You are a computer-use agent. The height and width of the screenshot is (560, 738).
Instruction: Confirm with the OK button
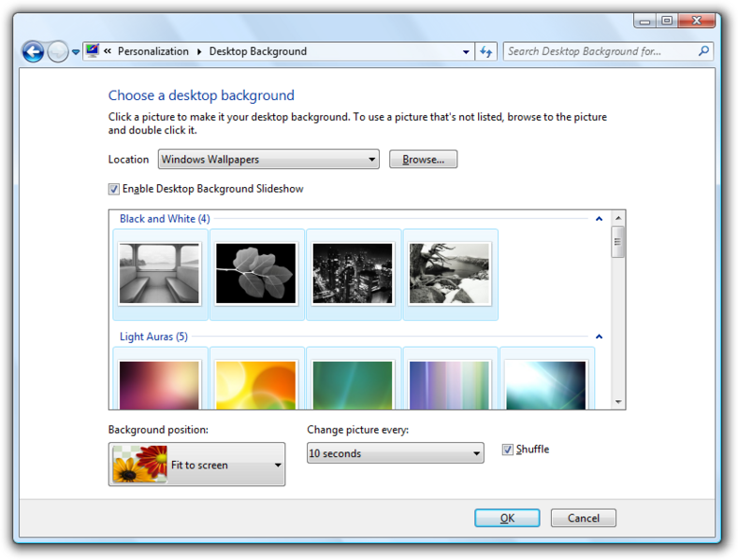(x=507, y=518)
